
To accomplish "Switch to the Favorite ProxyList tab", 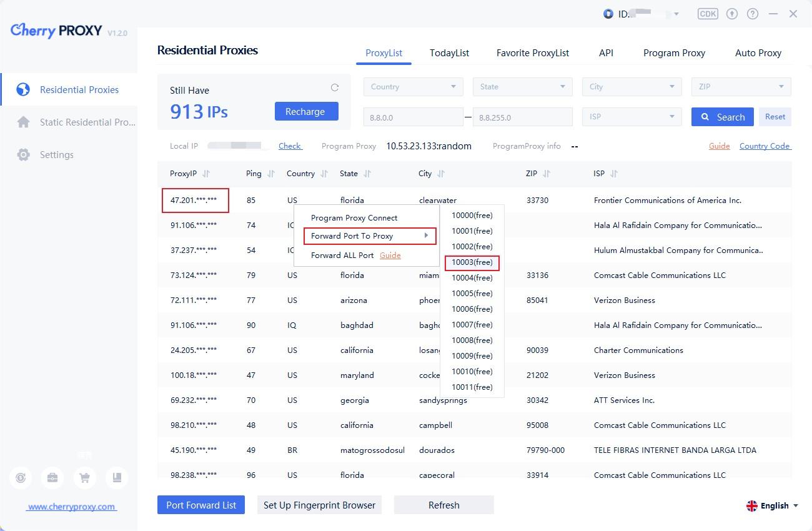I will [x=532, y=53].
